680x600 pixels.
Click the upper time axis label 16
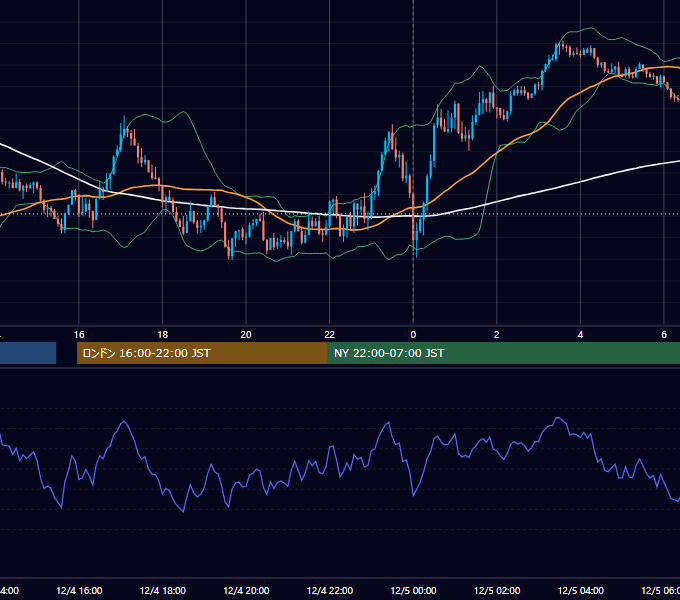point(79,335)
